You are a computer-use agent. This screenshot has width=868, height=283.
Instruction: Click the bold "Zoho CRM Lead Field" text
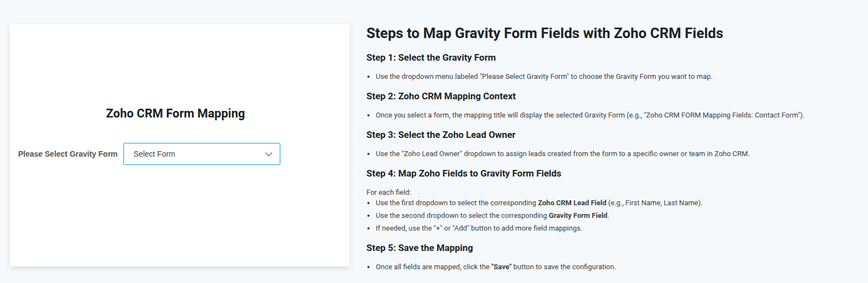pyautogui.click(x=572, y=203)
